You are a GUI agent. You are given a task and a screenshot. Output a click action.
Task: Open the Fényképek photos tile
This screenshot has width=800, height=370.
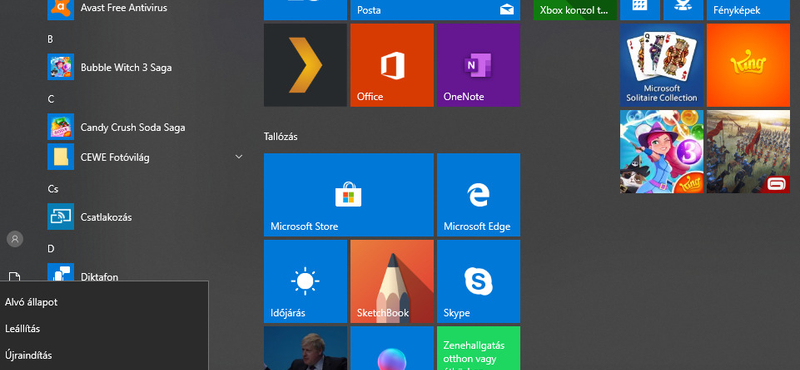tap(748, 10)
